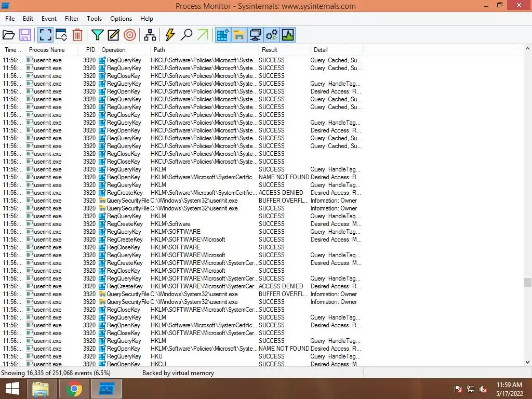Viewport: 532px width, 399px height.
Task: Open the Options menu
Action: (121, 19)
